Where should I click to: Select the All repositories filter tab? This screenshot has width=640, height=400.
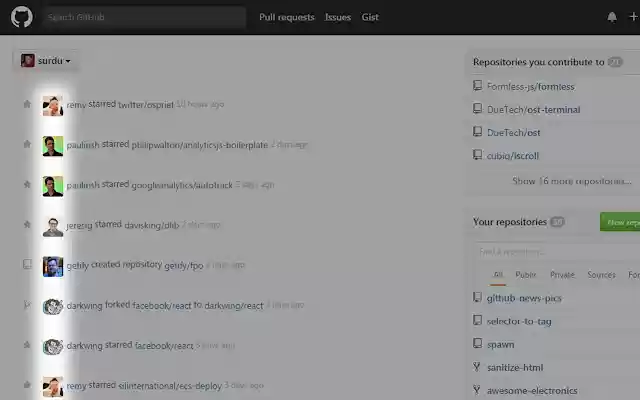(498, 275)
